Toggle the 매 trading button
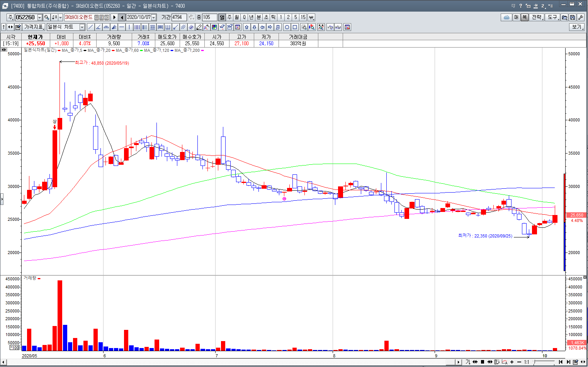Viewport: 588px width, 367px height. (x=516, y=17)
